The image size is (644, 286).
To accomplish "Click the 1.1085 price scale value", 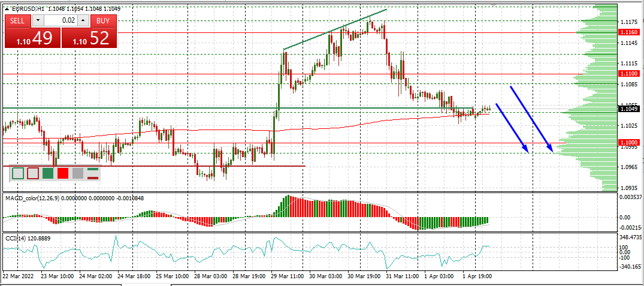I will point(630,84).
